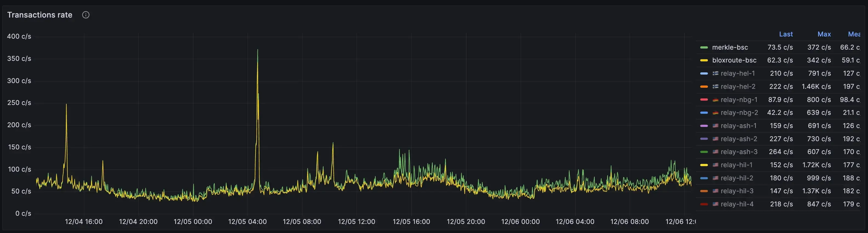Select the relay-hil-3 legend entry name

[x=737, y=191]
